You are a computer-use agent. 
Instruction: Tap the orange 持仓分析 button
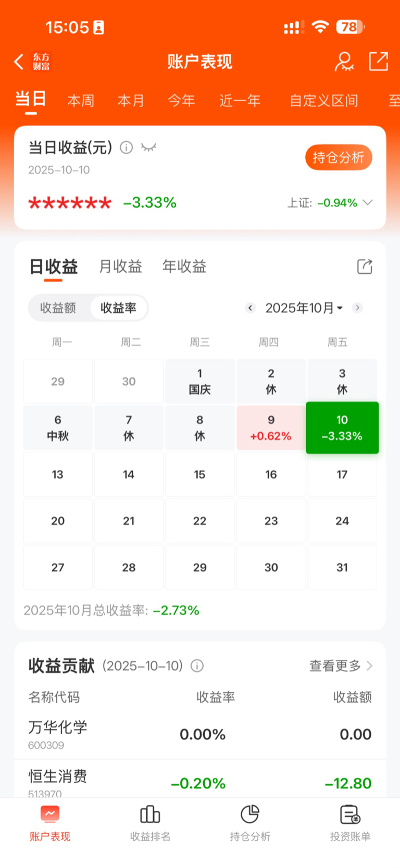pyautogui.click(x=339, y=157)
